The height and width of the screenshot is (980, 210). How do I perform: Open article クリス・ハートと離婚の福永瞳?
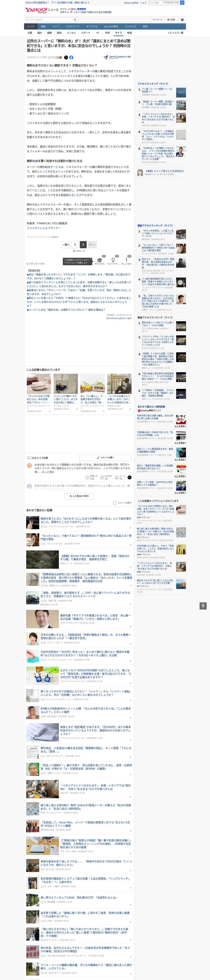pos(86,967)
